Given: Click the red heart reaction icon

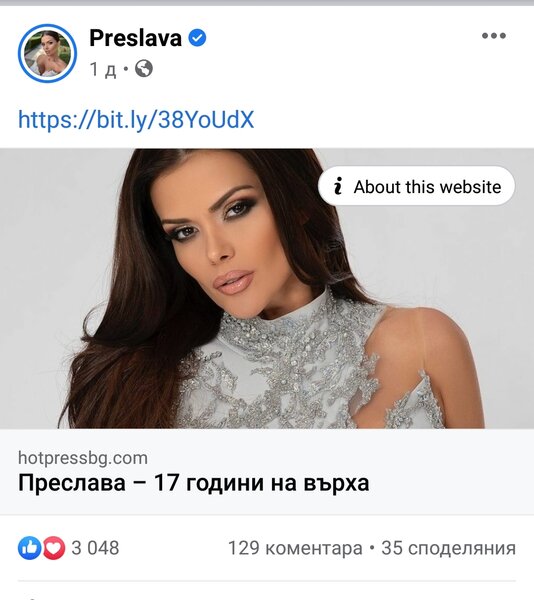Looking at the screenshot, I should (54, 548).
